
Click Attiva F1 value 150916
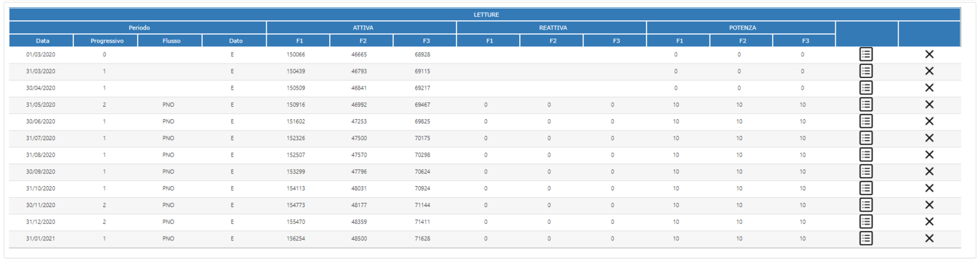point(296,105)
